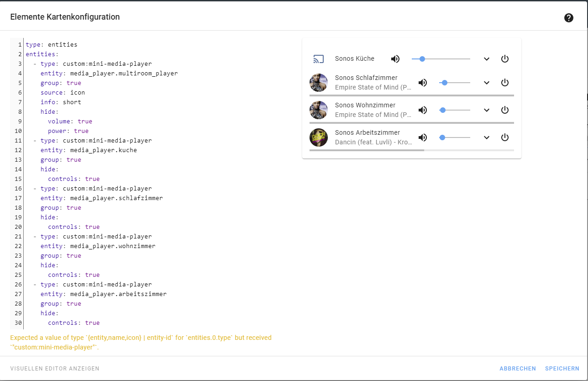Power off Sonos Küche
The width and height of the screenshot is (588, 381).
[504, 58]
